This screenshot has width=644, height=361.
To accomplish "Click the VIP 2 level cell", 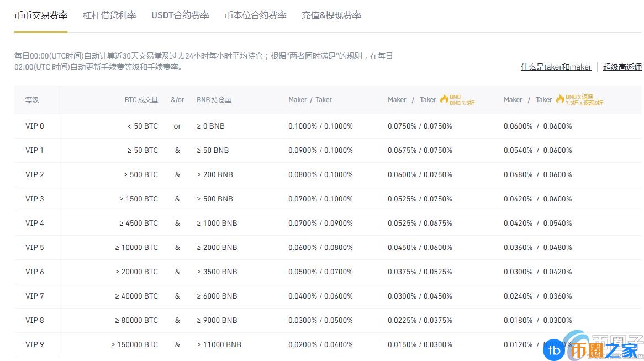I will pos(34,174).
